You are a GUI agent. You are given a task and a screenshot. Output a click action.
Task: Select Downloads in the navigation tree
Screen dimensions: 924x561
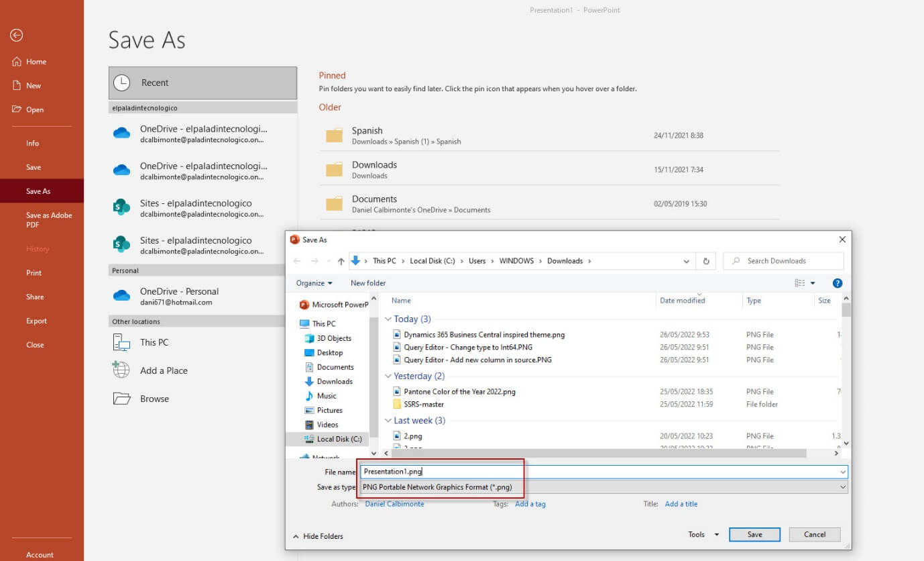click(x=329, y=382)
